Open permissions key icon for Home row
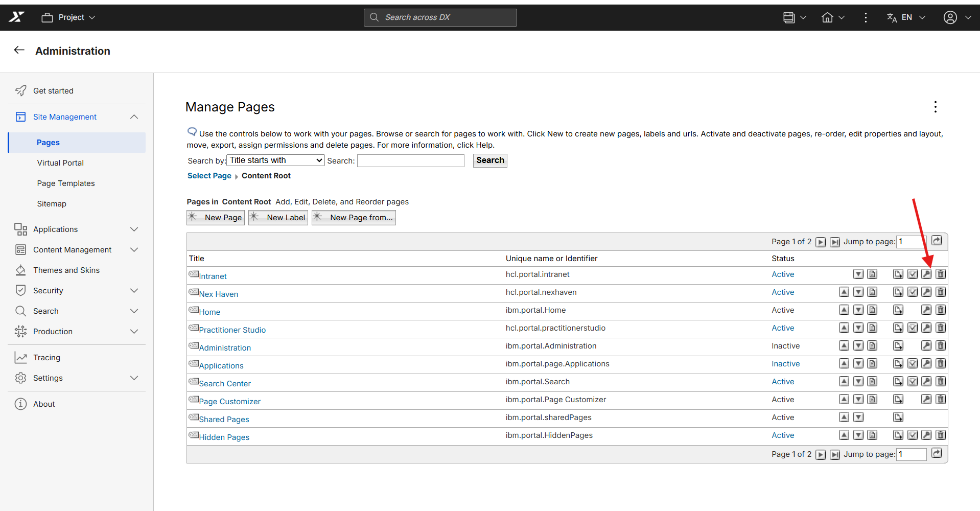 point(926,310)
